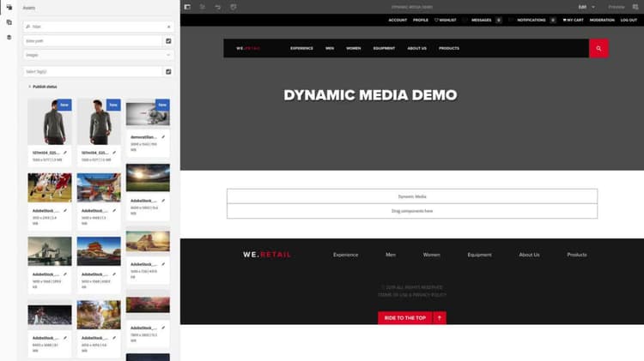
Task: Open Women link in the footer
Action: tap(431, 255)
